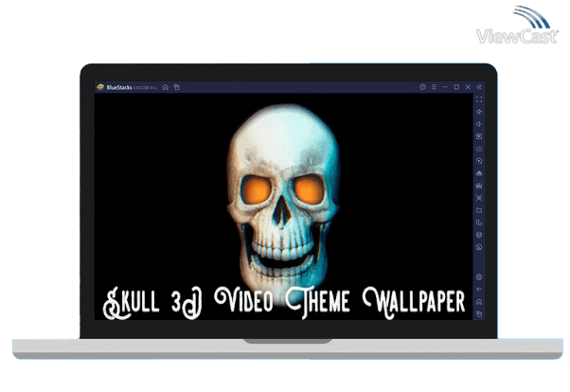This screenshot has height=392, width=570.
Task: Go back using the sidebar arrow icon
Action: [479, 290]
